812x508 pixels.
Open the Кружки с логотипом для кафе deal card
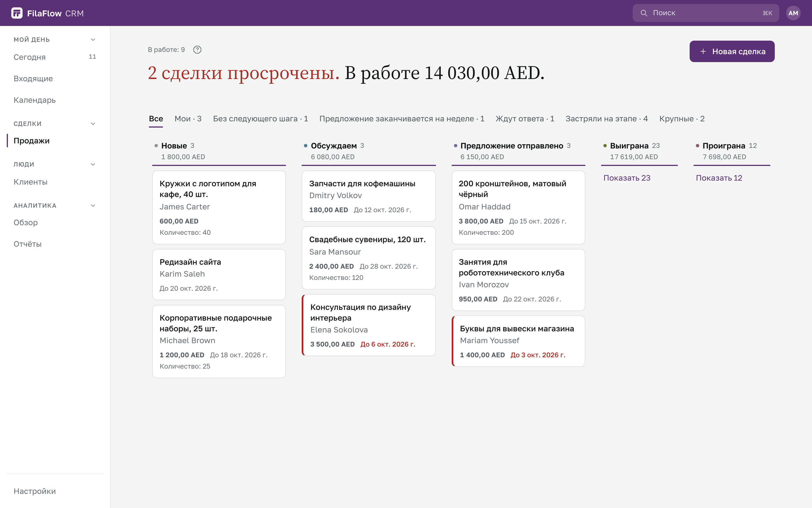tap(219, 207)
